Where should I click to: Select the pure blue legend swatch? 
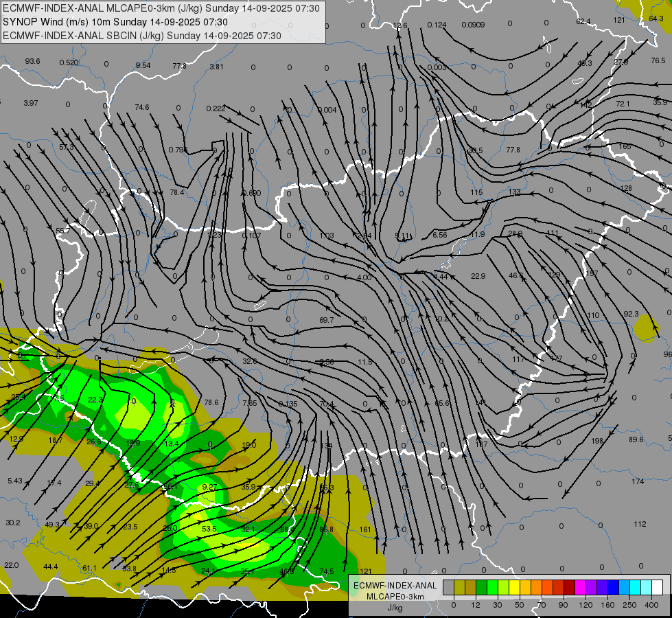click(x=614, y=587)
